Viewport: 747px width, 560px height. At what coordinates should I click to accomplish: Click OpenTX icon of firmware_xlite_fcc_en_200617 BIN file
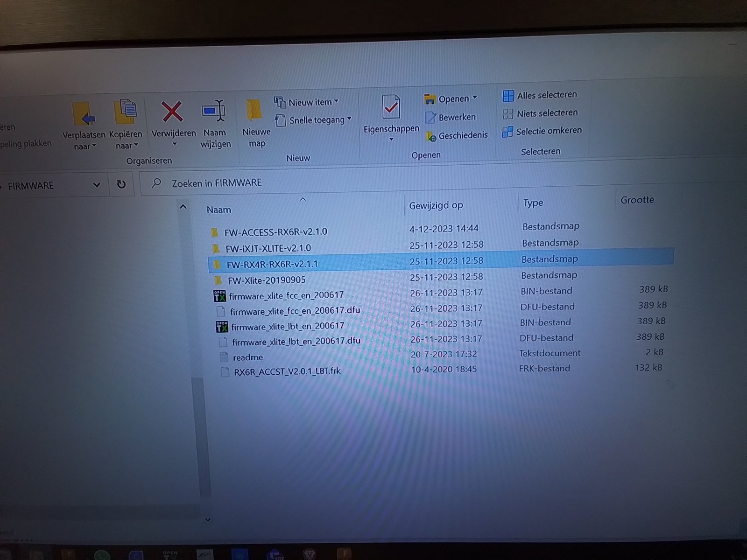219,296
